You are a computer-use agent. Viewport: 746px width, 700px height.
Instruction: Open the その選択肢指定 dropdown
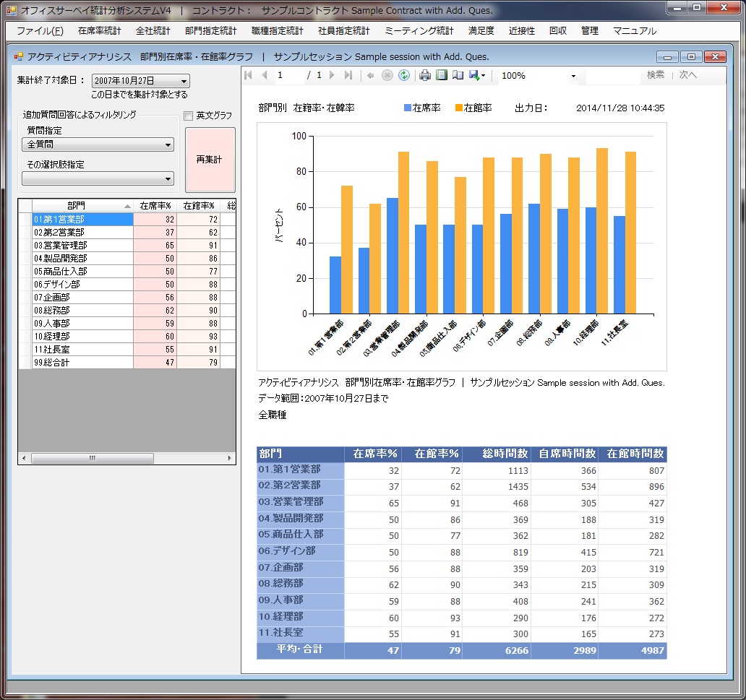click(x=98, y=179)
